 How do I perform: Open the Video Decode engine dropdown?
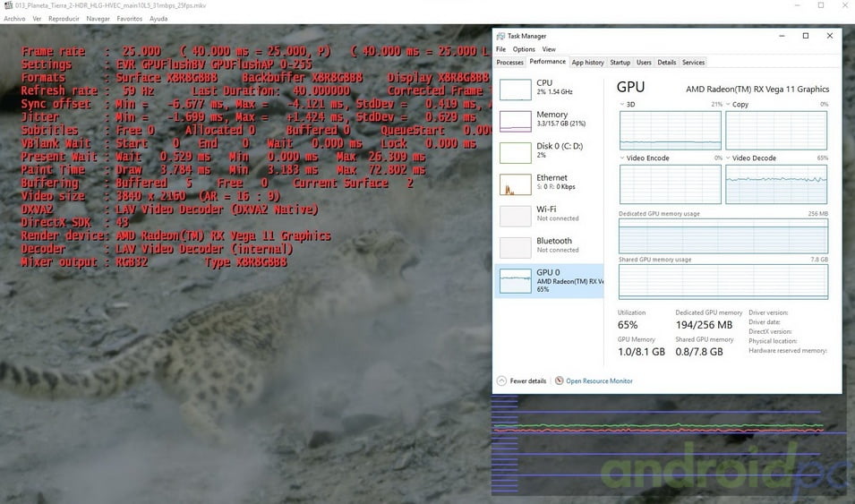[729, 158]
